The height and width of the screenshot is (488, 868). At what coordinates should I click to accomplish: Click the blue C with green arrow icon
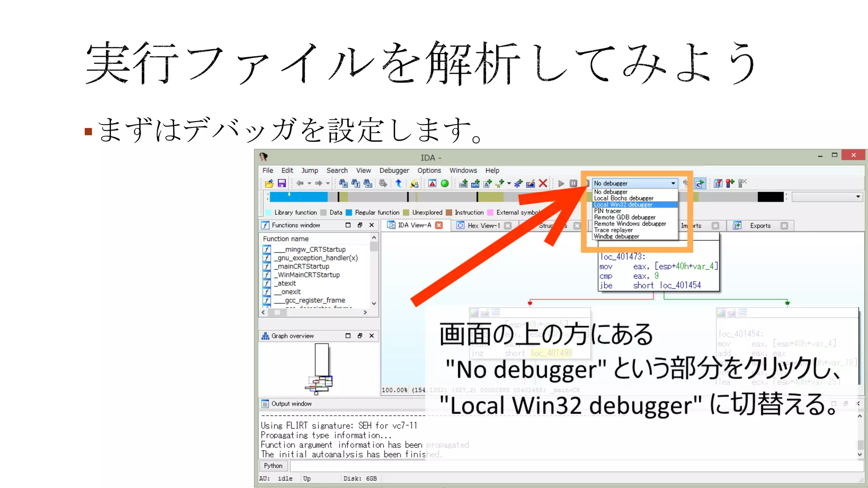pyautogui.click(x=700, y=183)
